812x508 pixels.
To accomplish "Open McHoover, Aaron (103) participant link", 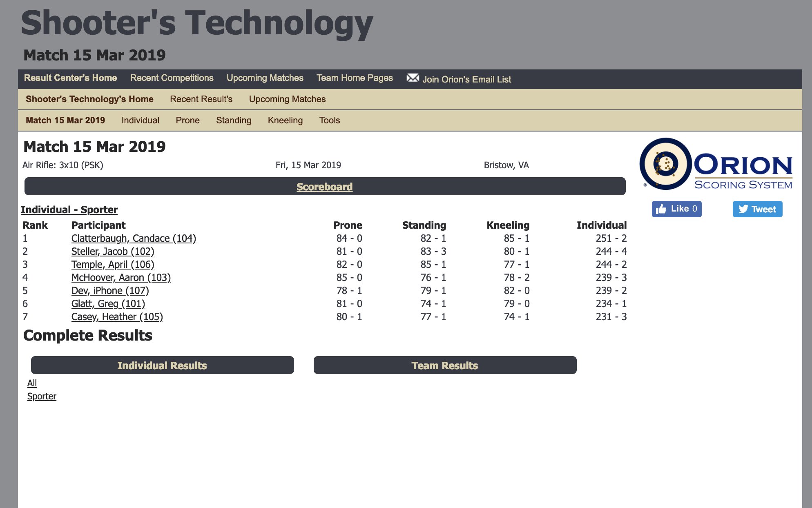I will [121, 278].
